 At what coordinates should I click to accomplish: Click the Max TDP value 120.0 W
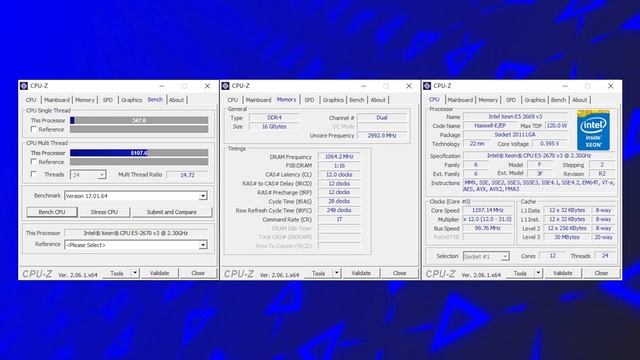click(557, 126)
